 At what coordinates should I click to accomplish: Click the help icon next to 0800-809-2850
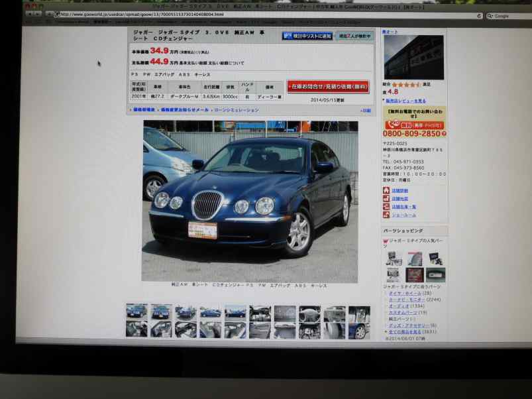pyautogui.click(x=444, y=134)
